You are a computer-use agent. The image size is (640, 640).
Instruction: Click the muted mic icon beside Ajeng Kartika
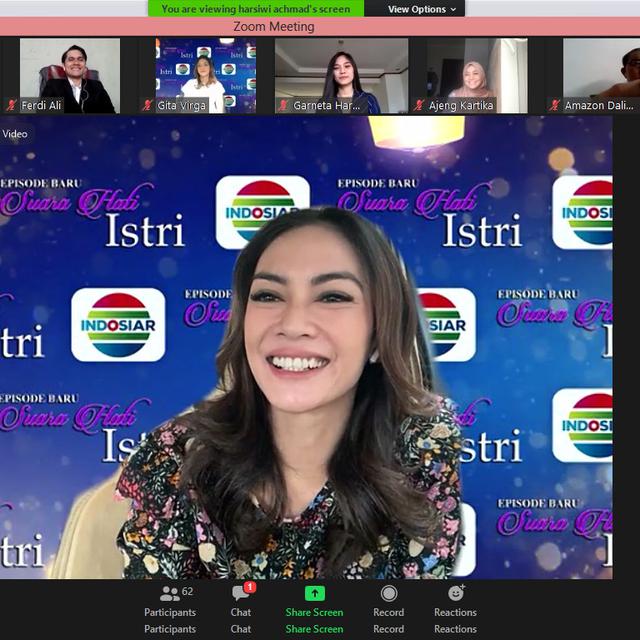tap(418, 105)
